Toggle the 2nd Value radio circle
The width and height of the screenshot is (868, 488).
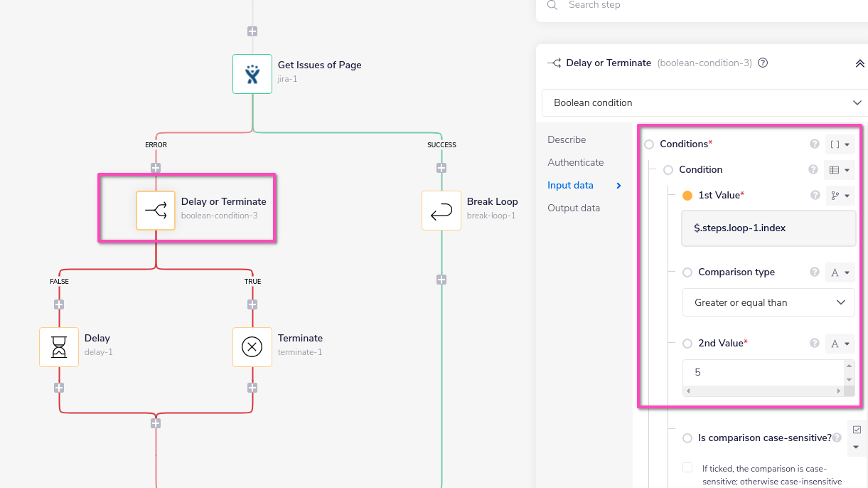pyautogui.click(x=687, y=344)
